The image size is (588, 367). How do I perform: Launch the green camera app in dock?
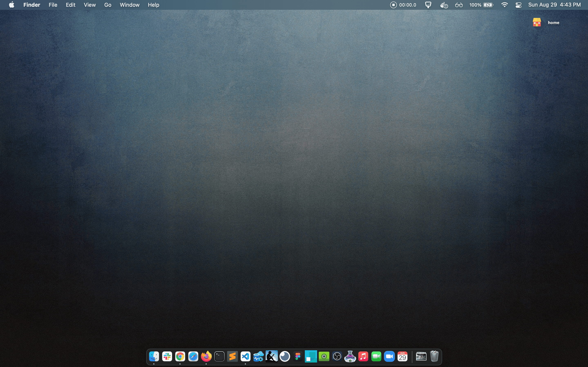tap(324, 356)
